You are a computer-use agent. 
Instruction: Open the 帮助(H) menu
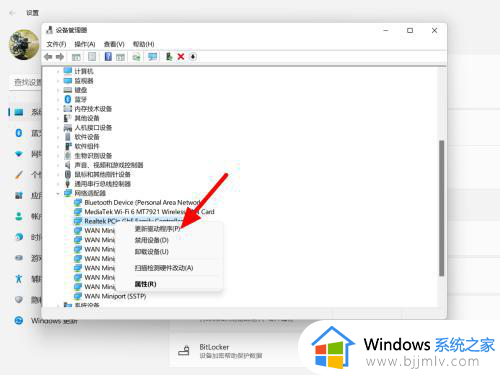143,44
